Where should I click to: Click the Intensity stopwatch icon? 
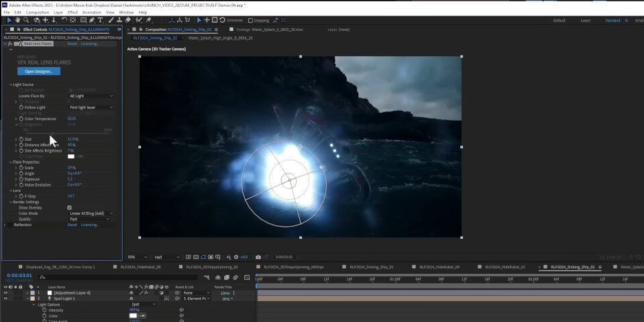(44, 310)
